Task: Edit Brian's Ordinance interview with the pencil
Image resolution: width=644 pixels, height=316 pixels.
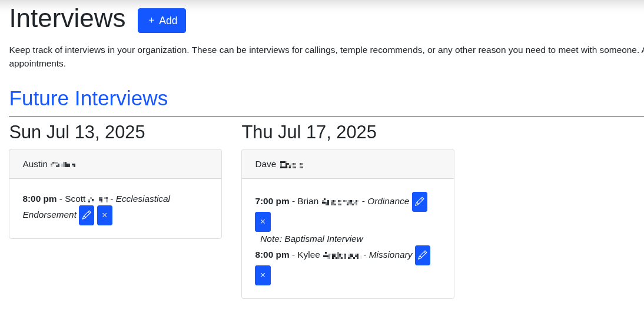Action: click(x=420, y=202)
